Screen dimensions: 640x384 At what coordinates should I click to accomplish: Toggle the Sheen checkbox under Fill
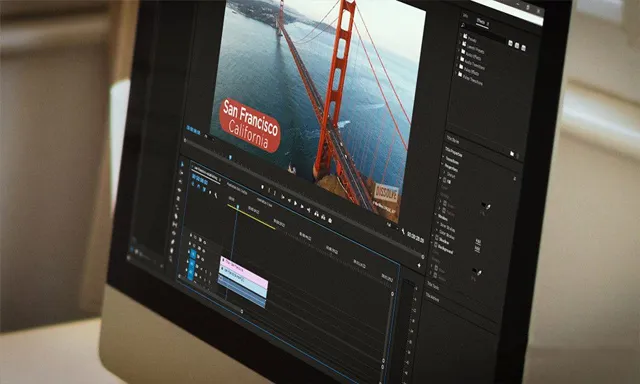(x=445, y=202)
